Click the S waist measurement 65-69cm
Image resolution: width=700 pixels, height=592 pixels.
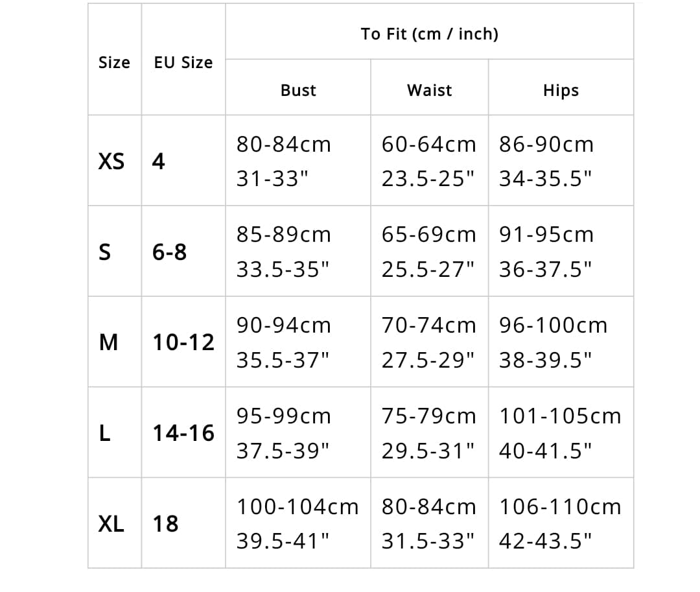428,235
